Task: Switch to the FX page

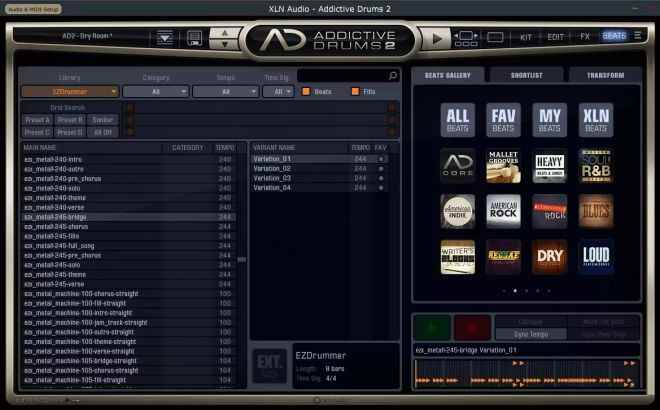Action: point(585,37)
